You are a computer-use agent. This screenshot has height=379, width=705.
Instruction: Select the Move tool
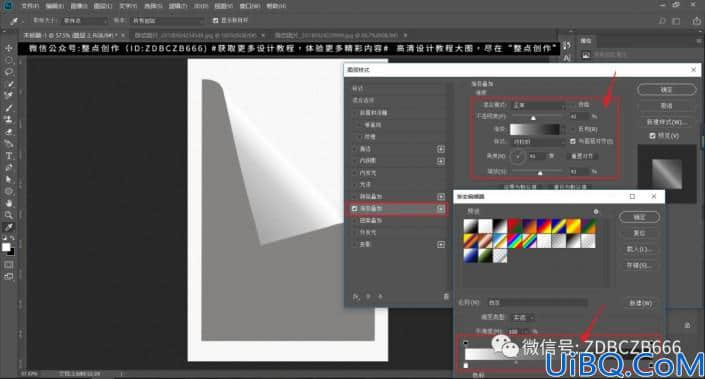click(x=9, y=48)
